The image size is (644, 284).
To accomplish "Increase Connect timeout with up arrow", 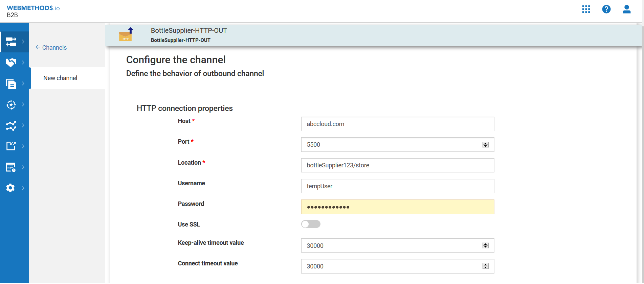I will [486, 265].
